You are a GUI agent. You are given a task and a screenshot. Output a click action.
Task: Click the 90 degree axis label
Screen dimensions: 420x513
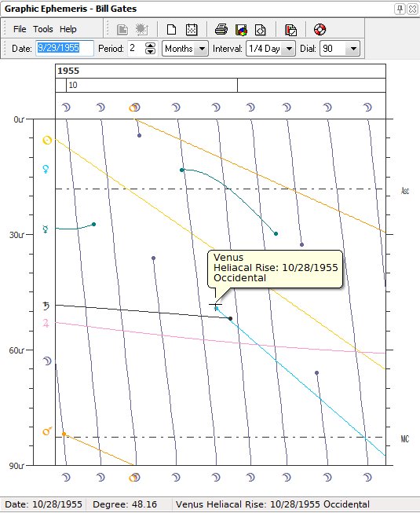coord(16,466)
